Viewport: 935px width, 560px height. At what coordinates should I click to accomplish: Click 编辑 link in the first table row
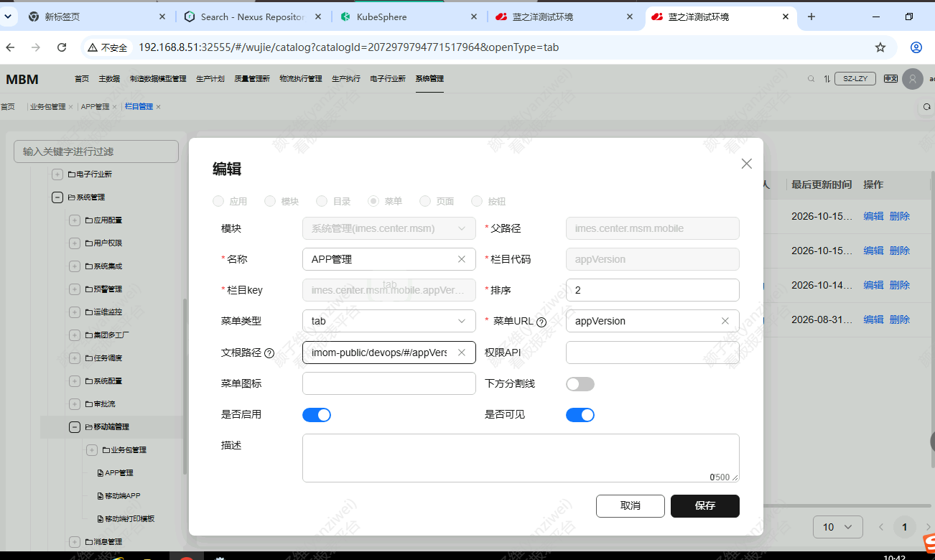point(873,216)
